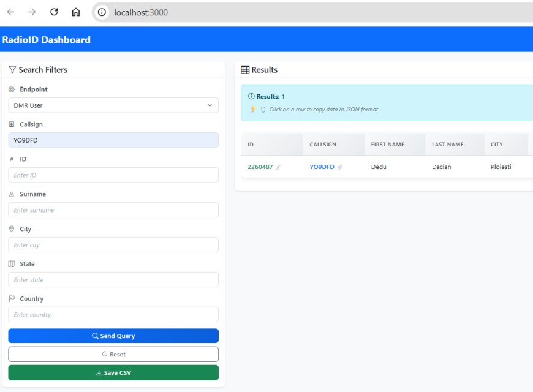Click the RadioID Dashboard title
Image resolution: width=533 pixels, height=392 pixels.
point(46,40)
